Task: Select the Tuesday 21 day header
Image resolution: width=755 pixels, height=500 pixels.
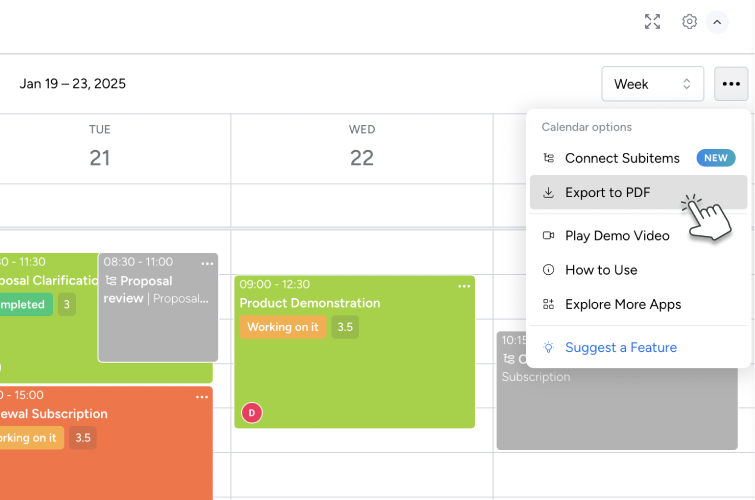Action: point(99,148)
